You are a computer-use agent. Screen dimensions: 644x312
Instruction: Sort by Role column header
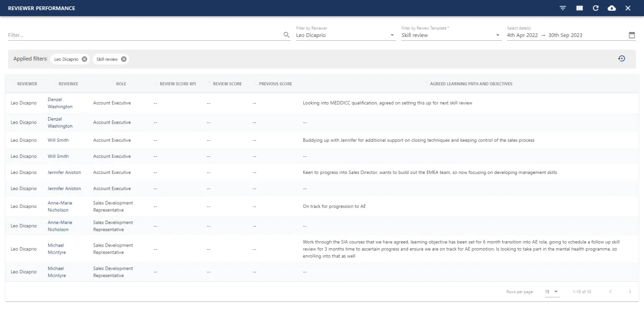(x=121, y=84)
